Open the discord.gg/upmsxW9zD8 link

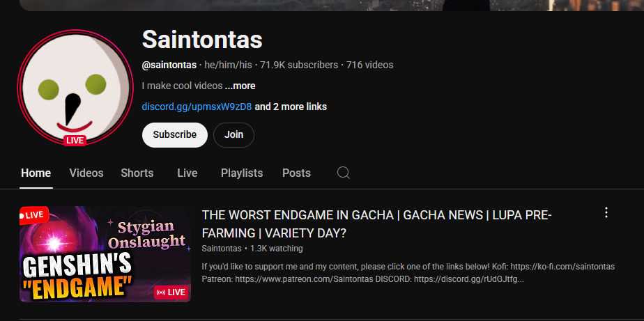(197, 107)
